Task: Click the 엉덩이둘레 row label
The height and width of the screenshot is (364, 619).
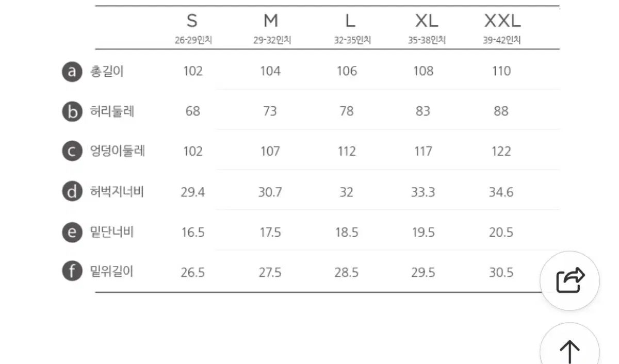Action: click(x=117, y=152)
